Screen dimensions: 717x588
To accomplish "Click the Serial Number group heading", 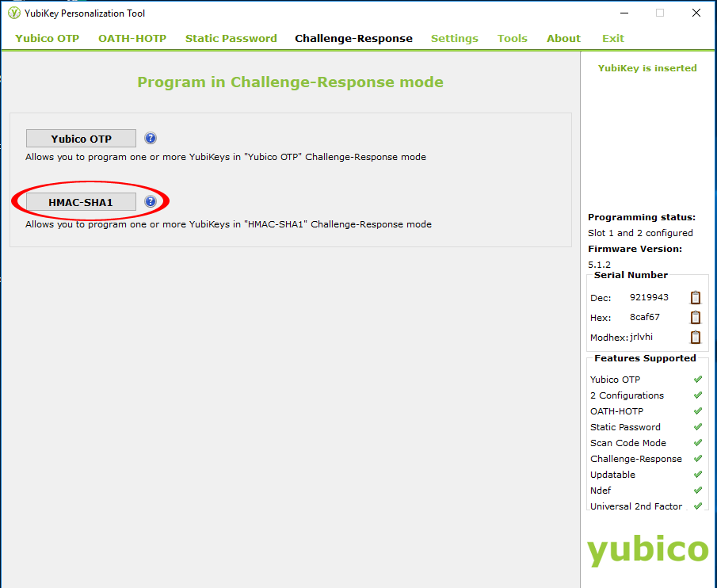I will click(631, 275).
